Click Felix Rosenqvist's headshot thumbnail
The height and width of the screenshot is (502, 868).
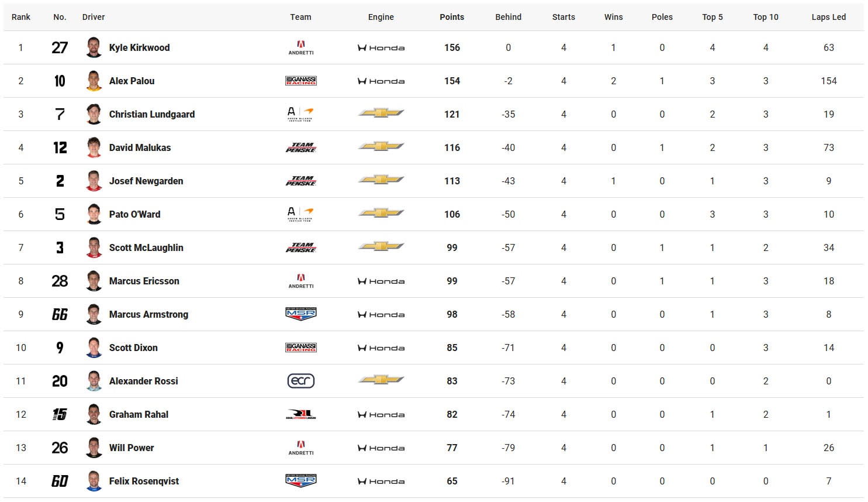click(x=94, y=481)
